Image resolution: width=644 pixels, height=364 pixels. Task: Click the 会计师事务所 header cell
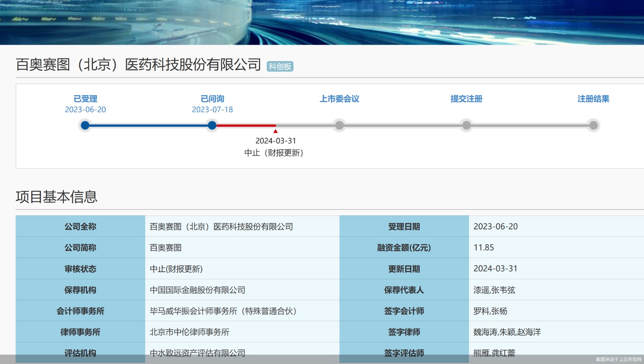tap(80, 311)
